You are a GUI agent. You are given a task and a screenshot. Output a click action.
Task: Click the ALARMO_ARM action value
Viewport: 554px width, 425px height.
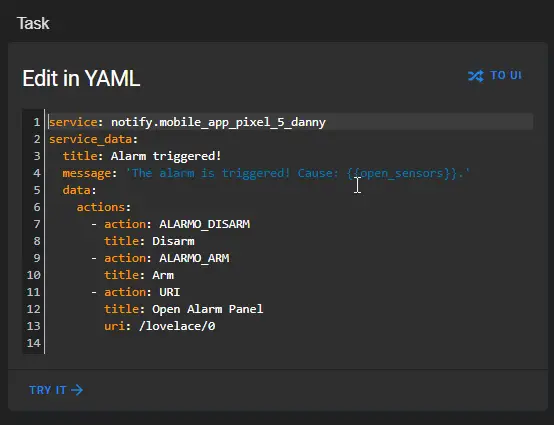(194, 258)
